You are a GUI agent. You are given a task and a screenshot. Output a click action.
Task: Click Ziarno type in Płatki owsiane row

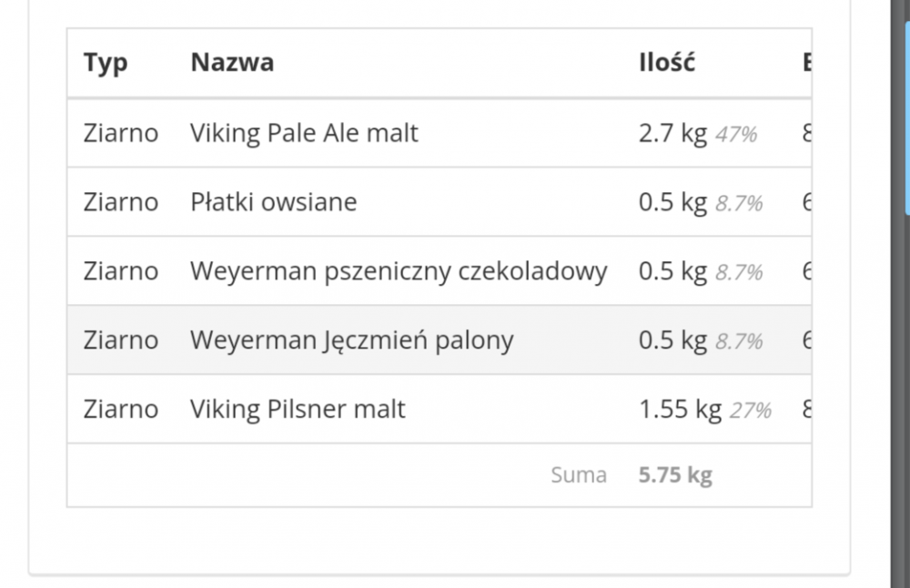click(x=120, y=202)
